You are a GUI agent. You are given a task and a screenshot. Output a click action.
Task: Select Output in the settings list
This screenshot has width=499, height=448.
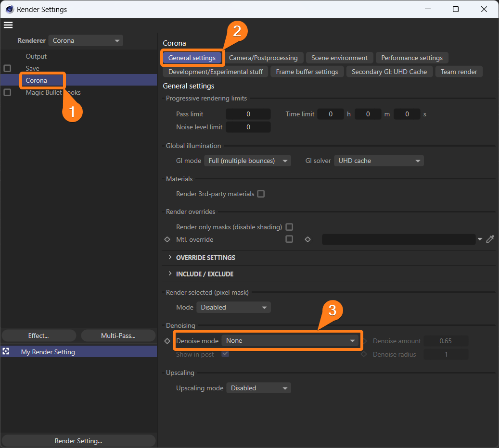[x=36, y=56]
